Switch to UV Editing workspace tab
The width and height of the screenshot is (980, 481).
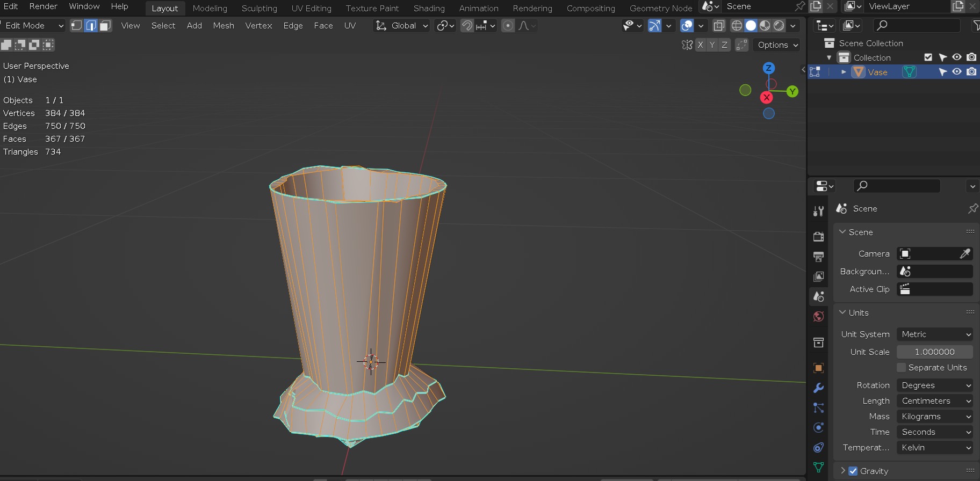point(312,8)
